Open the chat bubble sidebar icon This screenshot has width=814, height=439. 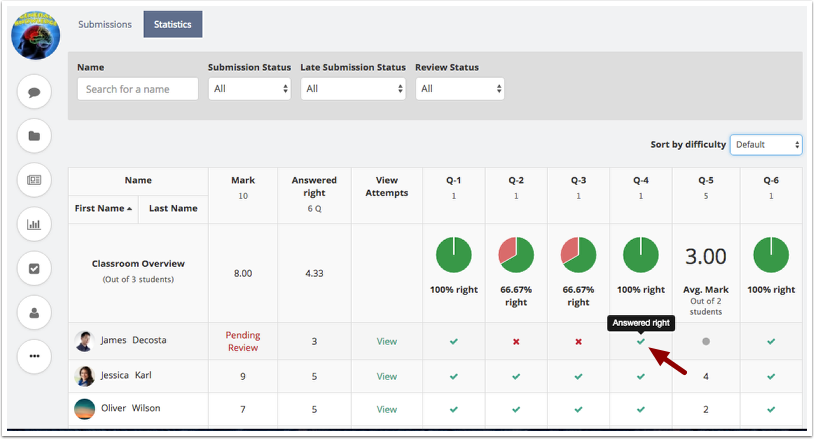coord(34,92)
